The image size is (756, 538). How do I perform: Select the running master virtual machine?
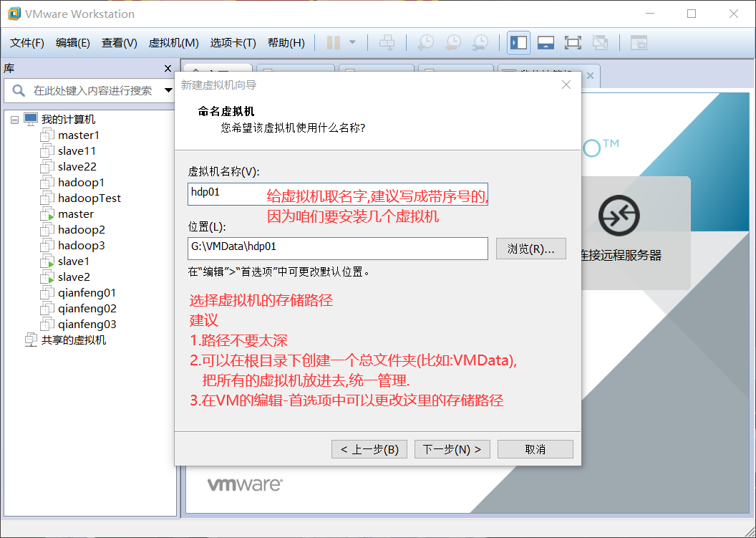tap(76, 213)
